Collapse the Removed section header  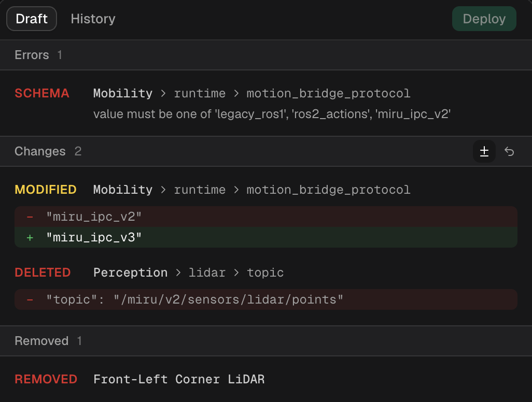(266, 341)
